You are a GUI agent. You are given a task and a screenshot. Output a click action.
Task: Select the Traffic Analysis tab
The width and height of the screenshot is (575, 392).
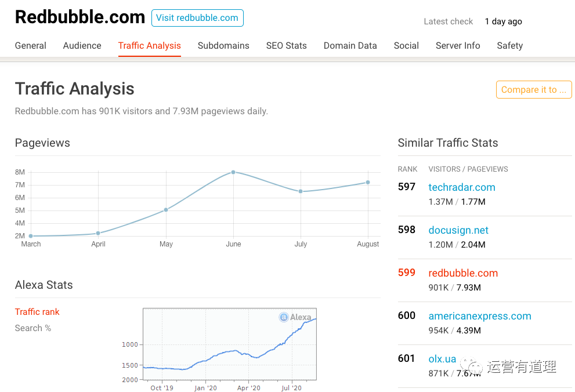[150, 46]
